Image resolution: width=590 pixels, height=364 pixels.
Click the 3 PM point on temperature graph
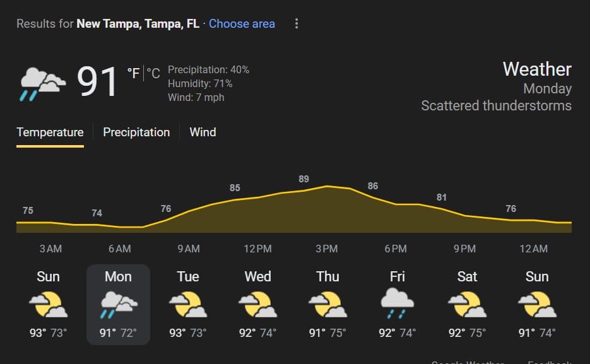[327, 186]
